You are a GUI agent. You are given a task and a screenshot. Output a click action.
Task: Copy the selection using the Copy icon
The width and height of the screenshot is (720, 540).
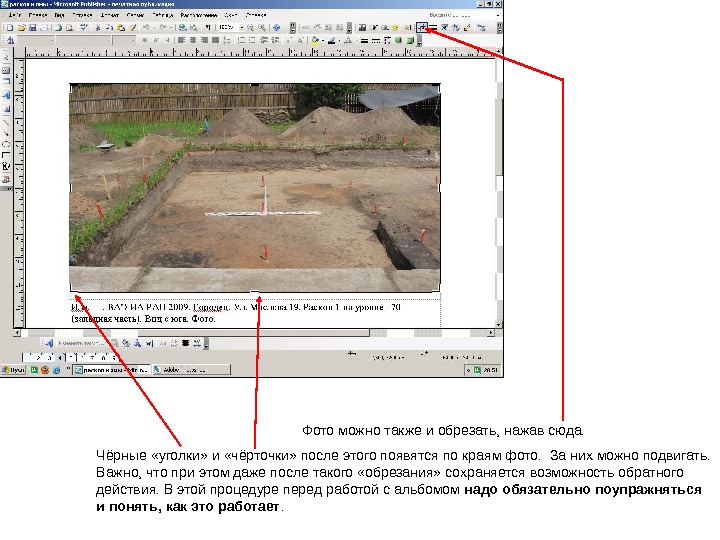(109, 28)
